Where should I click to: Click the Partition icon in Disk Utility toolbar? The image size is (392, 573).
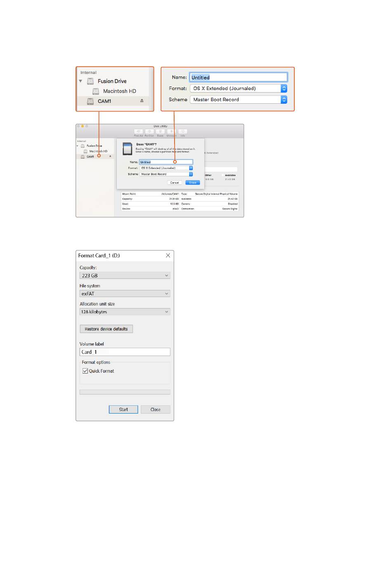tap(149, 131)
